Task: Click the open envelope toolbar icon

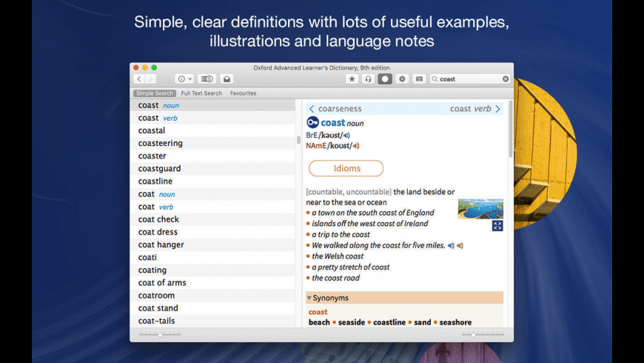Action: (x=227, y=79)
